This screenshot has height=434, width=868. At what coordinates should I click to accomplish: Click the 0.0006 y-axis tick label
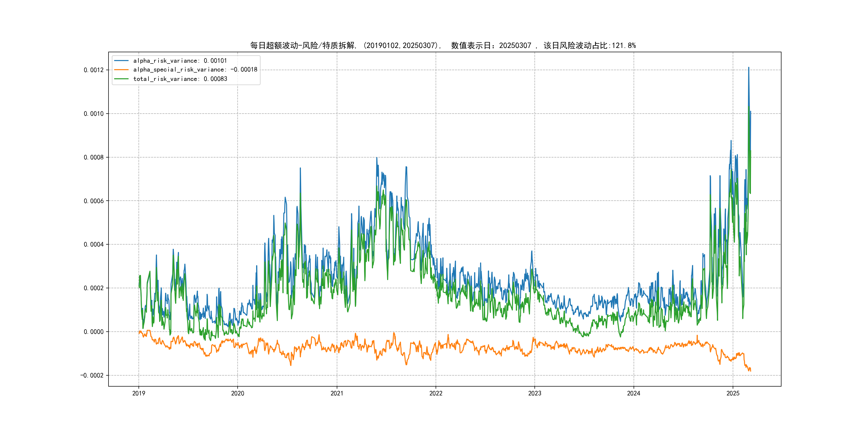[94, 201]
